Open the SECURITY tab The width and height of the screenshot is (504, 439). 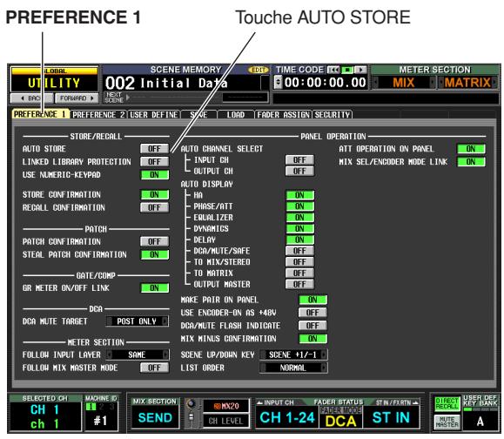coord(333,115)
